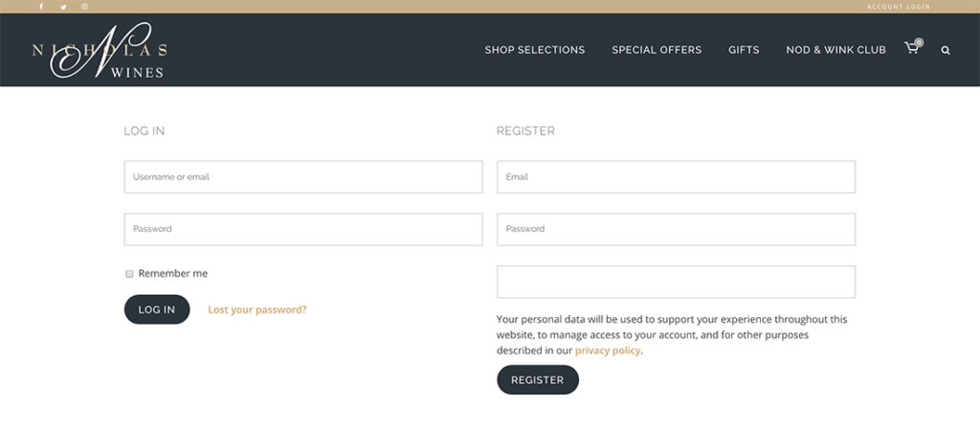Screen dimensions: 980x434
Task: Click the Account Login link
Action: pos(898,7)
